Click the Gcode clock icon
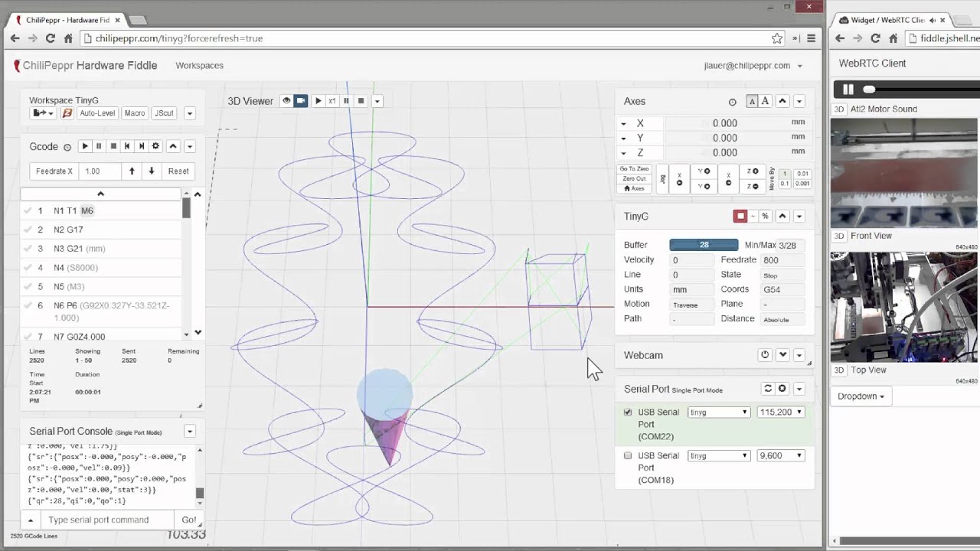The width and height of the screenshot is (980, 551). point(67,147)
